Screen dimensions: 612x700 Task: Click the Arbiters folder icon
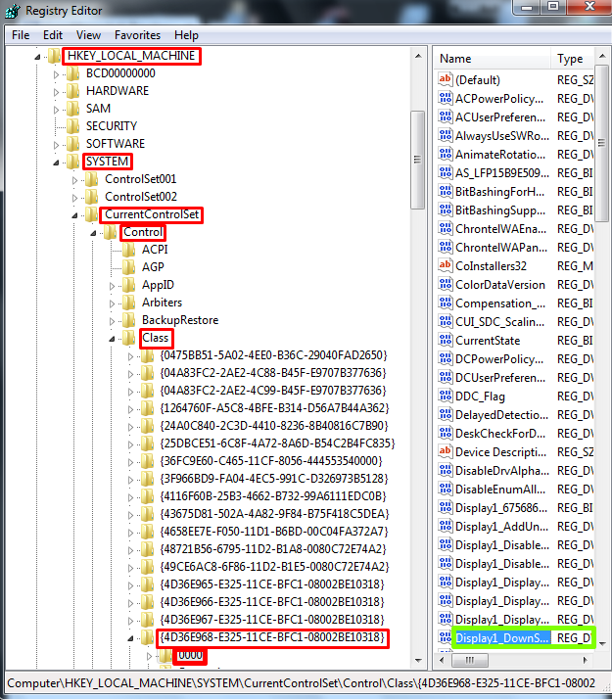[x=128, y=303]
